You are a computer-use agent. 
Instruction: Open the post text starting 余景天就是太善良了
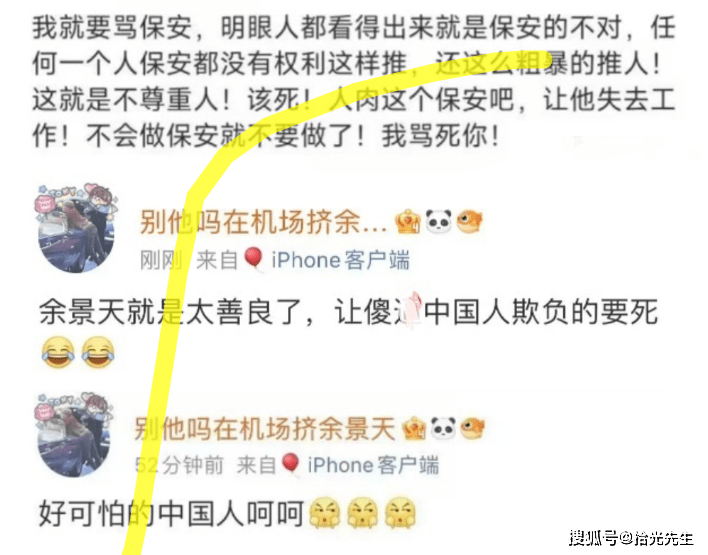[348, 312]
